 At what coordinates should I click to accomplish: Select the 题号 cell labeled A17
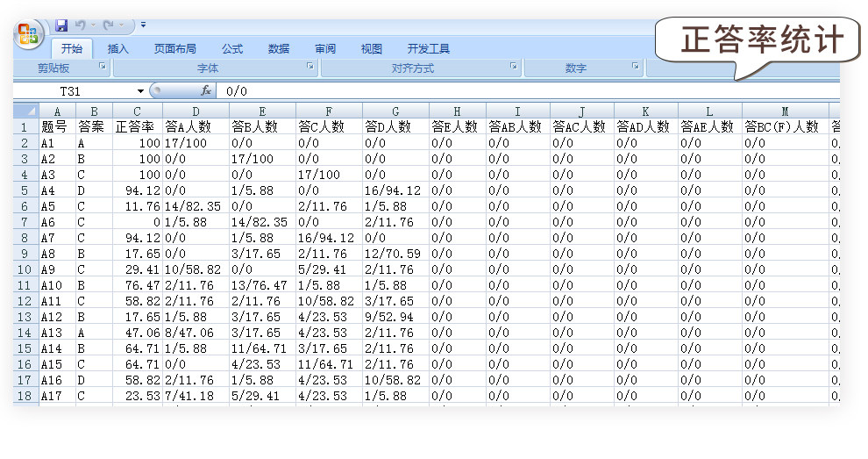[57, 397]
